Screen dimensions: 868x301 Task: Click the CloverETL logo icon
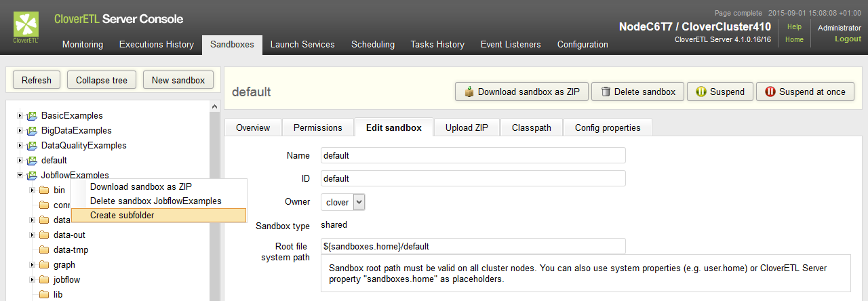26,26
